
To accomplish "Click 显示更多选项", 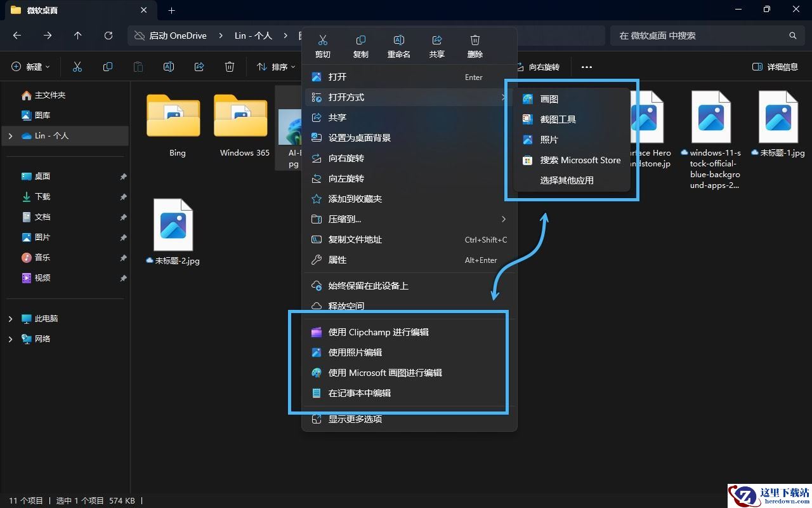I will (410, 419).
